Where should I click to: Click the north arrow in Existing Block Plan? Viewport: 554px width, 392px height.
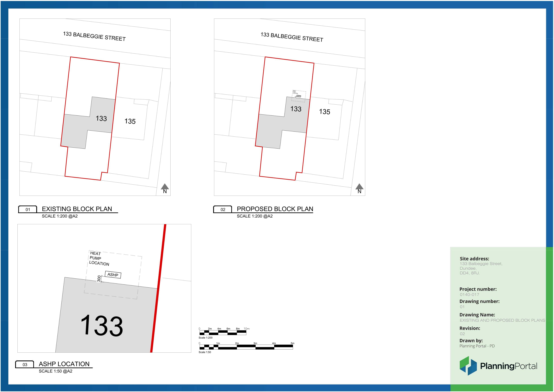pos(165,188)
